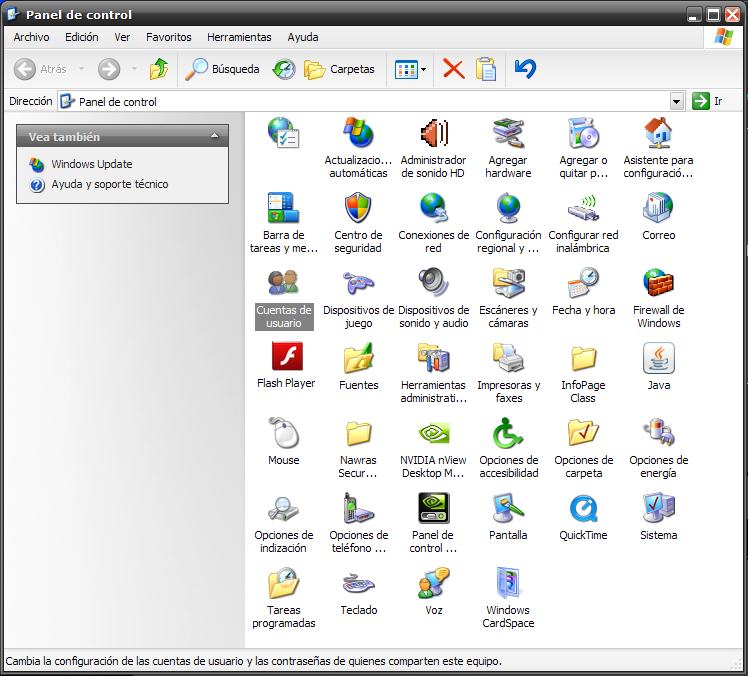Open Herramientas administrativas icon
The height and width of the screenshot is (676, 748).
coord(433,358)
